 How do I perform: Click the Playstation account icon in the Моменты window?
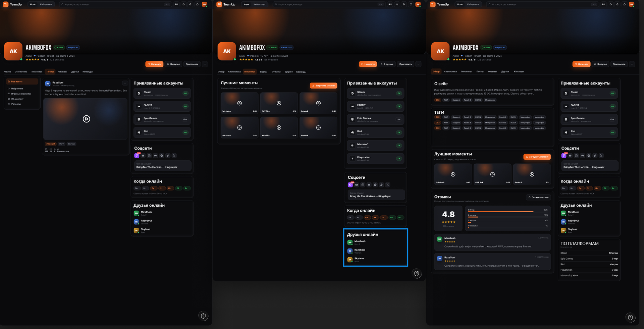352,159
